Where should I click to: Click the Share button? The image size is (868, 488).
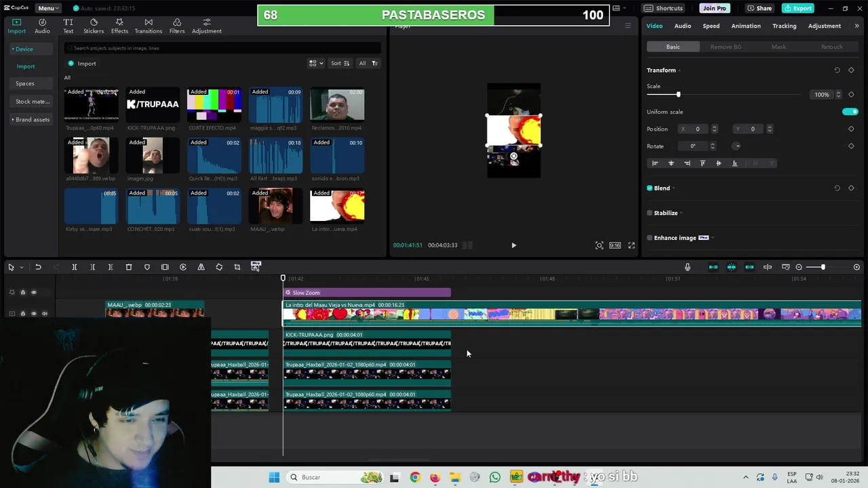tap(759, 8)
